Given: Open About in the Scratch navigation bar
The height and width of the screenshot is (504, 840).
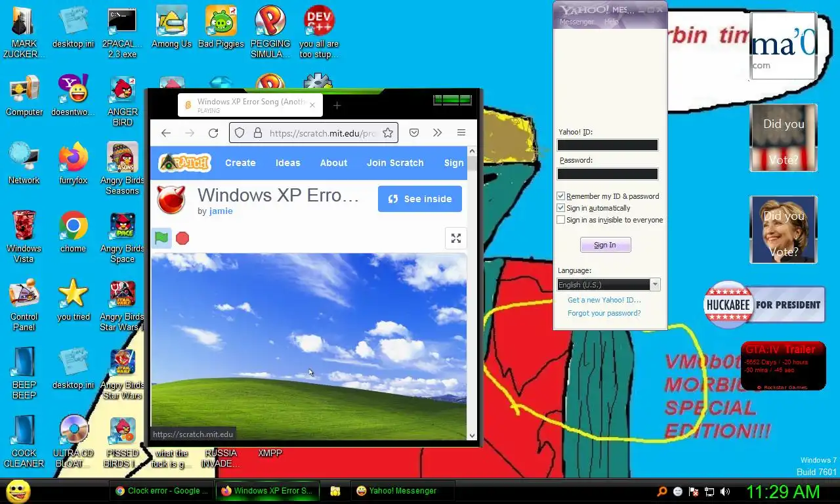Looking at the screenshot, I should [333, 163].
